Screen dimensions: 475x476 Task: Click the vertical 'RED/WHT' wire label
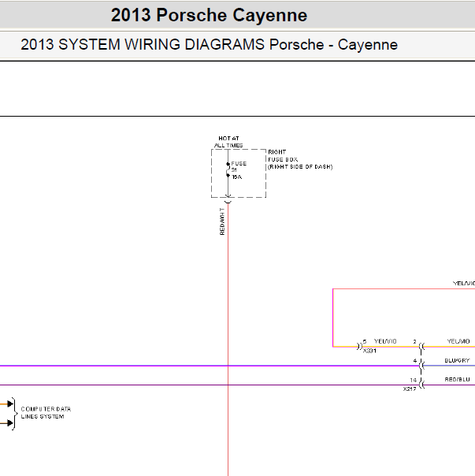(x=222, y=221)
